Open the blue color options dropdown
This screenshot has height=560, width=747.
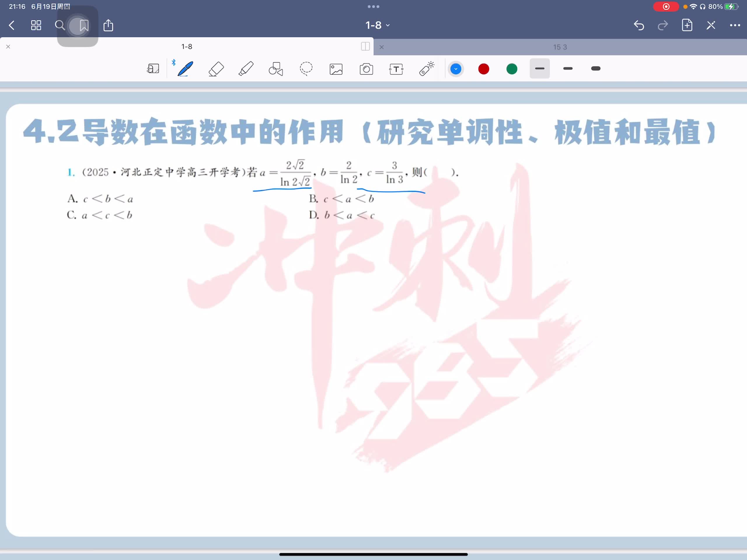point(455,69)
